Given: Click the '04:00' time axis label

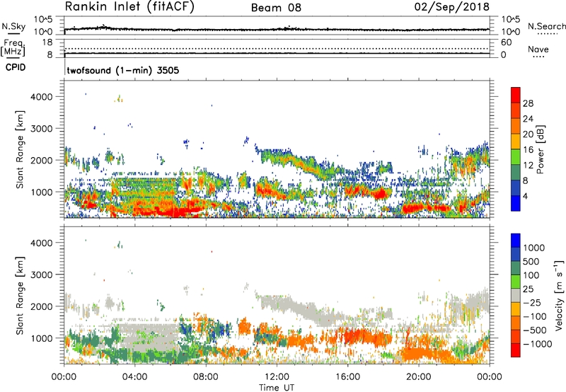Looking at the screenshot, I should coord(134,376).
